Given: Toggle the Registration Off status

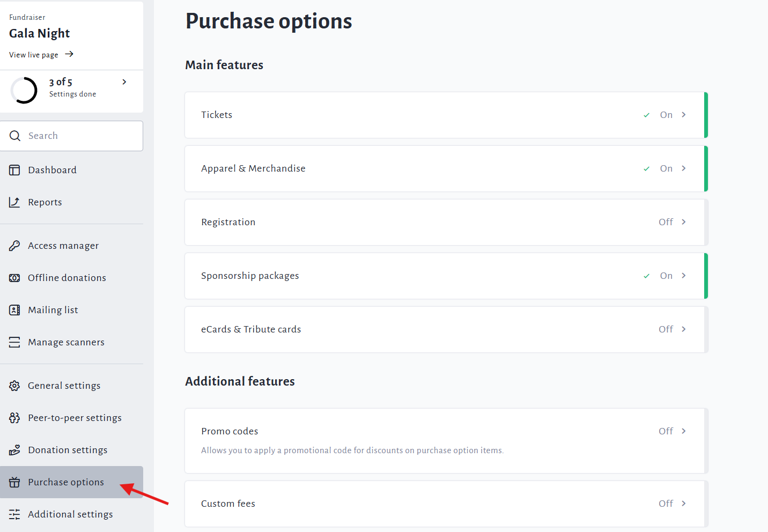Looking at the screenshot, I should (666, 222).
